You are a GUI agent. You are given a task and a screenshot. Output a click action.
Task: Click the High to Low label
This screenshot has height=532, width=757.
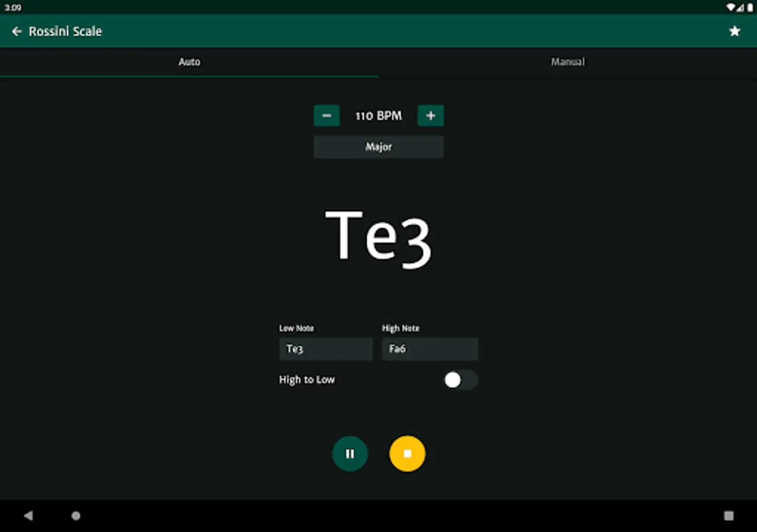point(307,380)
